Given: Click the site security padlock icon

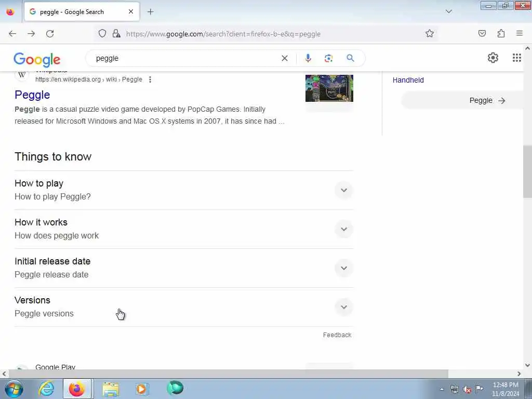Looking at the screenshot, I should click(x=116, y=34).
